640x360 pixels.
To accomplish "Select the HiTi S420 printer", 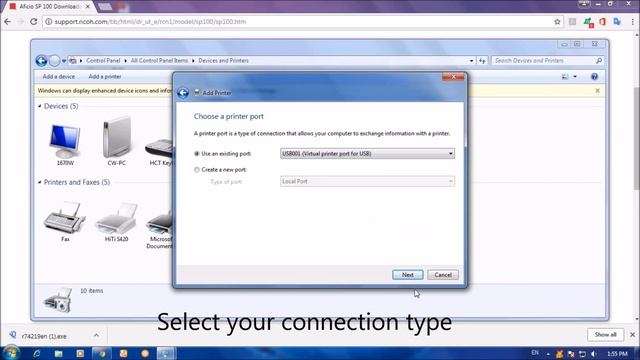I will click(x=117, y=222).
